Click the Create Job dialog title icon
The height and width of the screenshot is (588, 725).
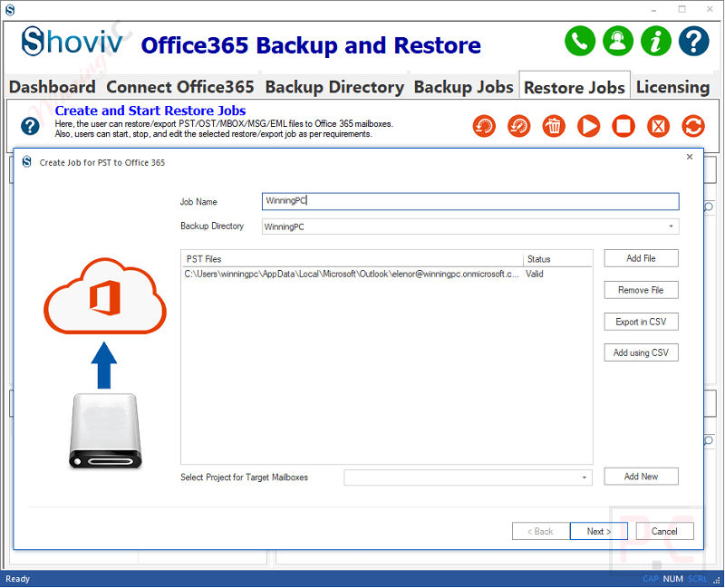click(27, 162)
